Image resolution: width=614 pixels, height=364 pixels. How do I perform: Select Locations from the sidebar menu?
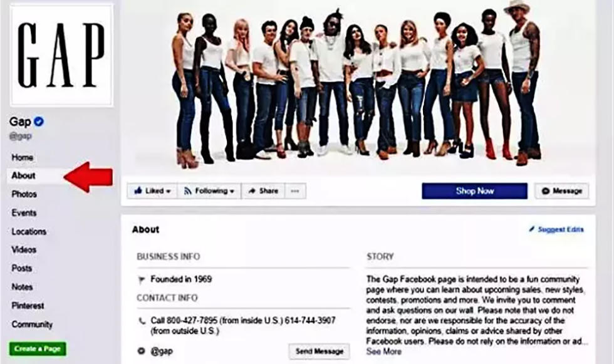tap(29, 231)
